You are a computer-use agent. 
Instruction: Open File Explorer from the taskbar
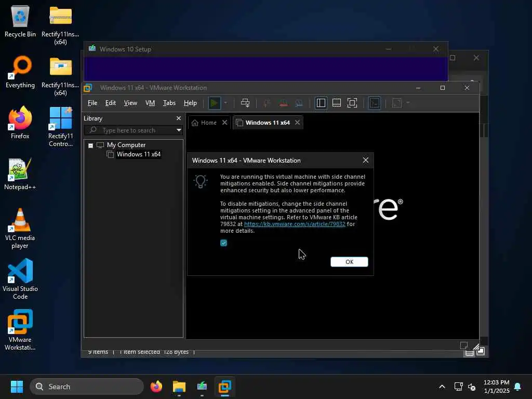point(179,387)
